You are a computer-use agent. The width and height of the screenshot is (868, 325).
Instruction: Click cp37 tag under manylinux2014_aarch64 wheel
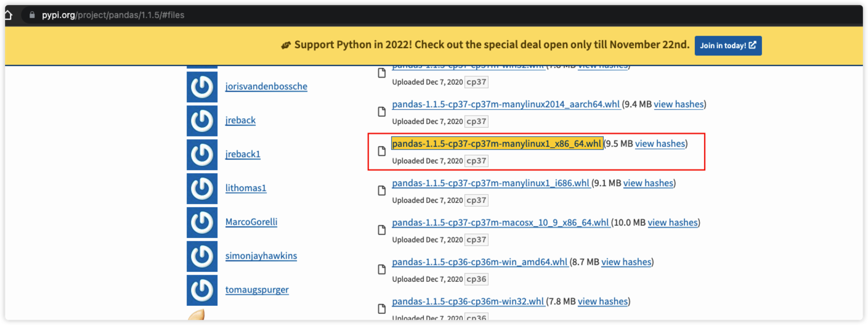click(x=477, y=121)
